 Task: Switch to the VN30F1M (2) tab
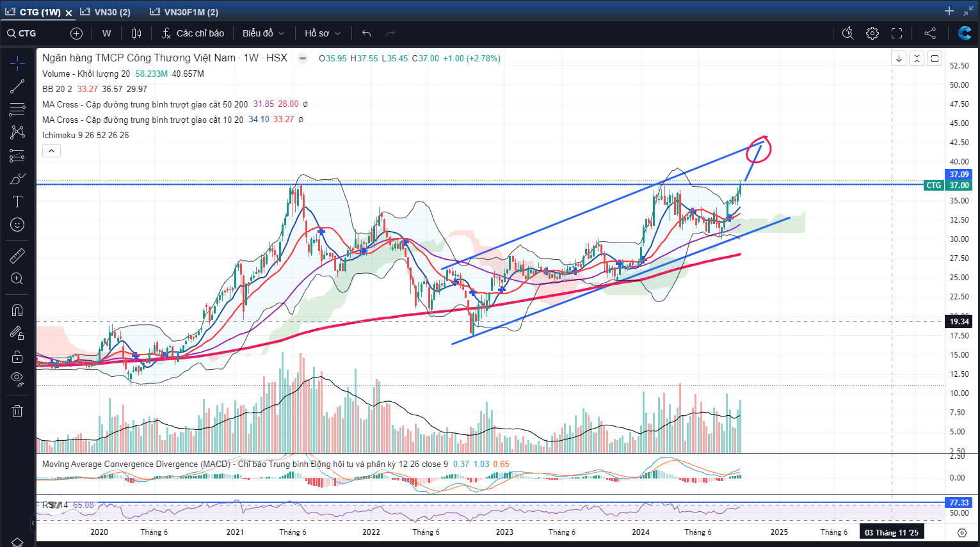click(x=184, y=12)
